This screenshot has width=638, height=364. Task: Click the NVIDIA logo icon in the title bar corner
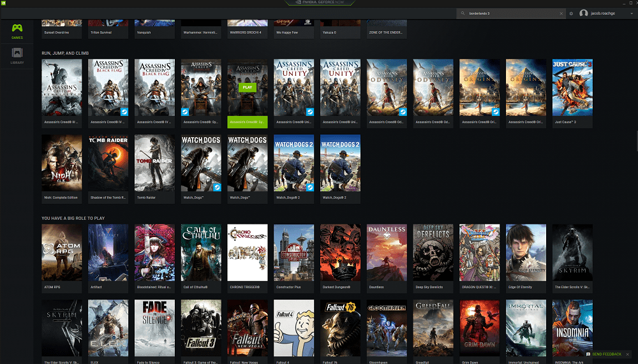click(x=3, y=3)
